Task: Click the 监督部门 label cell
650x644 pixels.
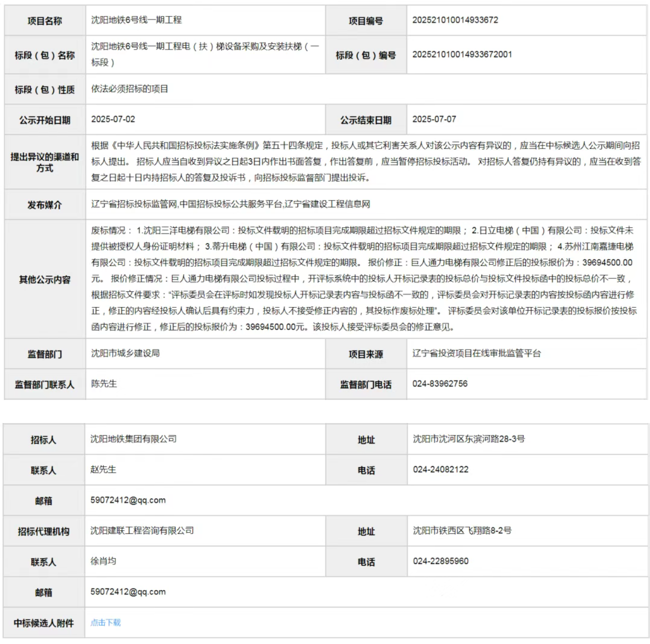Action: [x=45, y=354]
